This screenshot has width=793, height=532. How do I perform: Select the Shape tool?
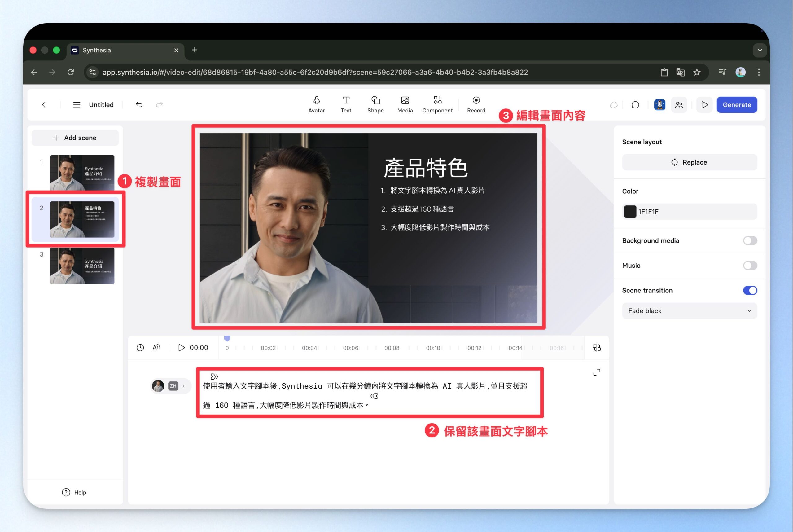tap(375, 104)
